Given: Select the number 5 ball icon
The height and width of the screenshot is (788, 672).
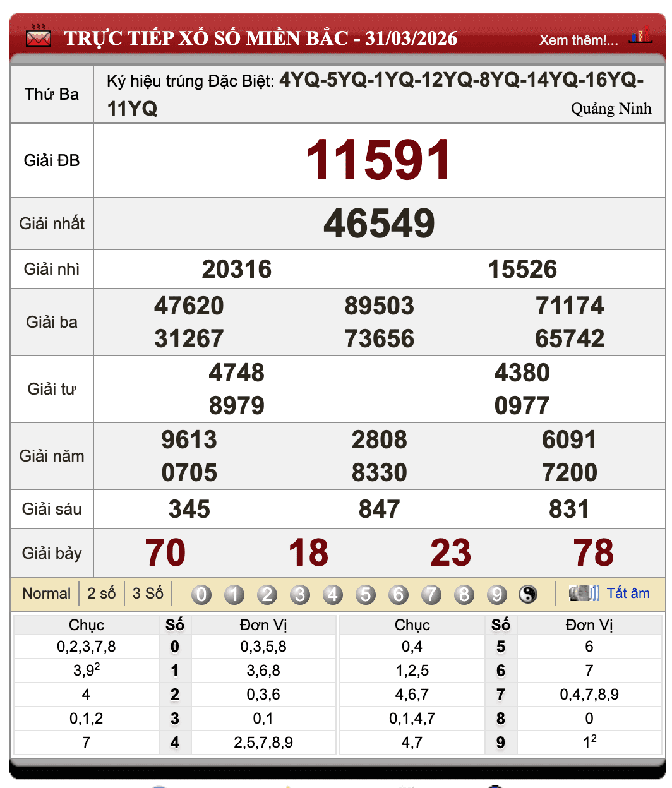Looking at the screenshot, I should click(x=365, y=594).
